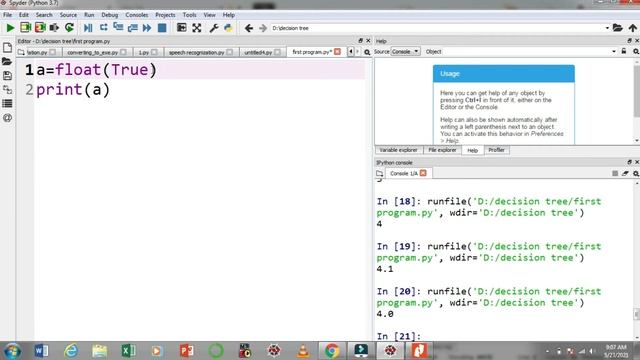Switch to Variable explorer tab
The width and height of the screenshot is (640, 360).
398,150
